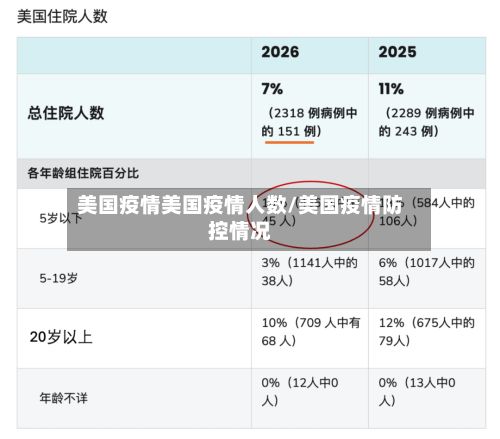
Task: Click the '总住院人数' row label
Action: click(x=66, y=113)
